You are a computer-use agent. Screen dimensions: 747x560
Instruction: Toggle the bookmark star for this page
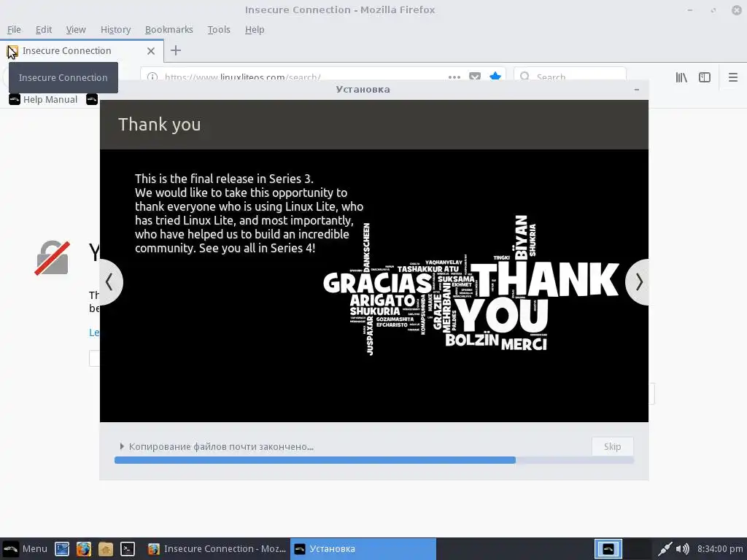(x=495, y=76)
